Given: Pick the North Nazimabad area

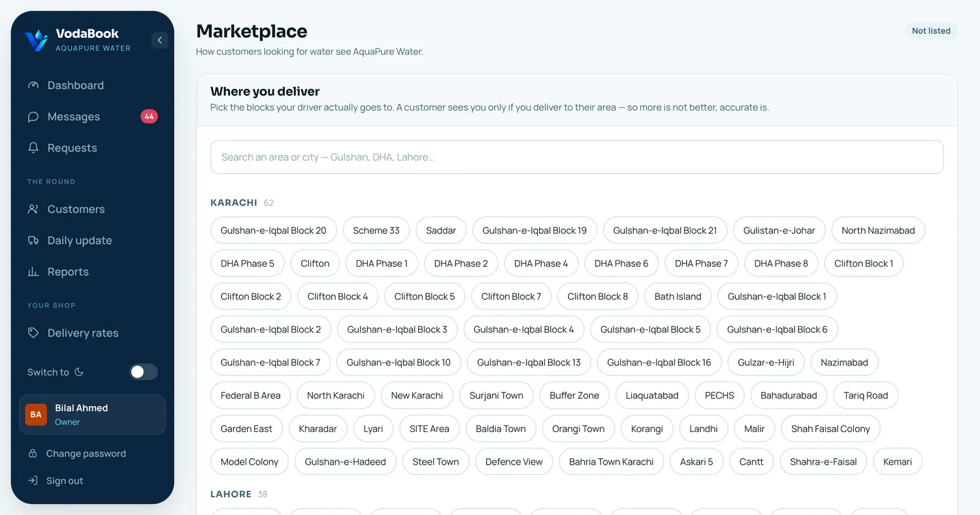Looking at the screenshot, I should (878, 231).
